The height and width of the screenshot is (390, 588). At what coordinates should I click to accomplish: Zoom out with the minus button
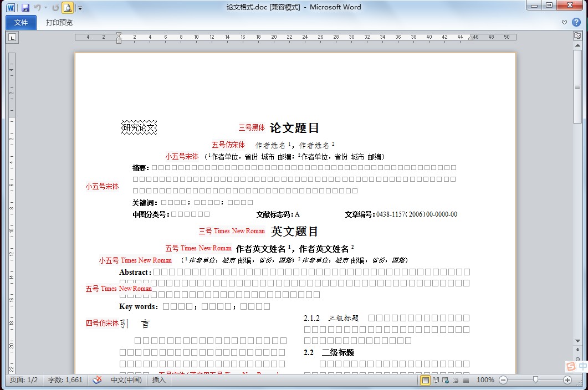[x=503, y=380]
